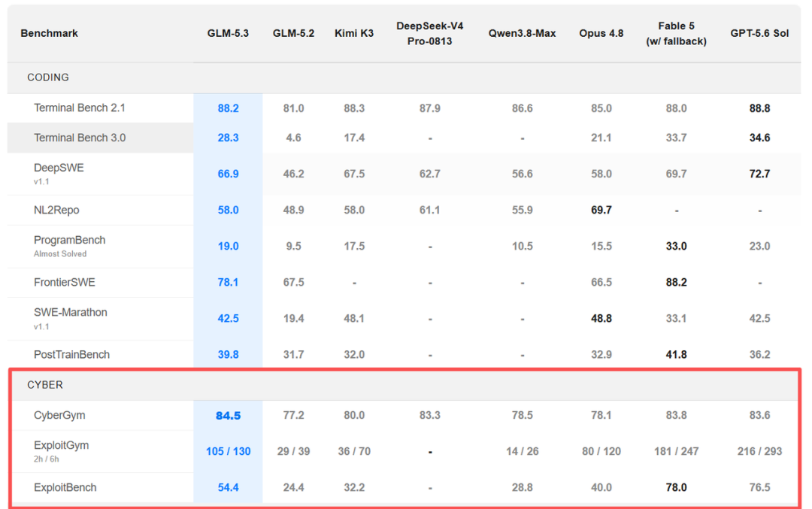Click Fable 5's ProgramBench score 33.0
The width and height of the screenshot is (812, 509).
[677, 247]
